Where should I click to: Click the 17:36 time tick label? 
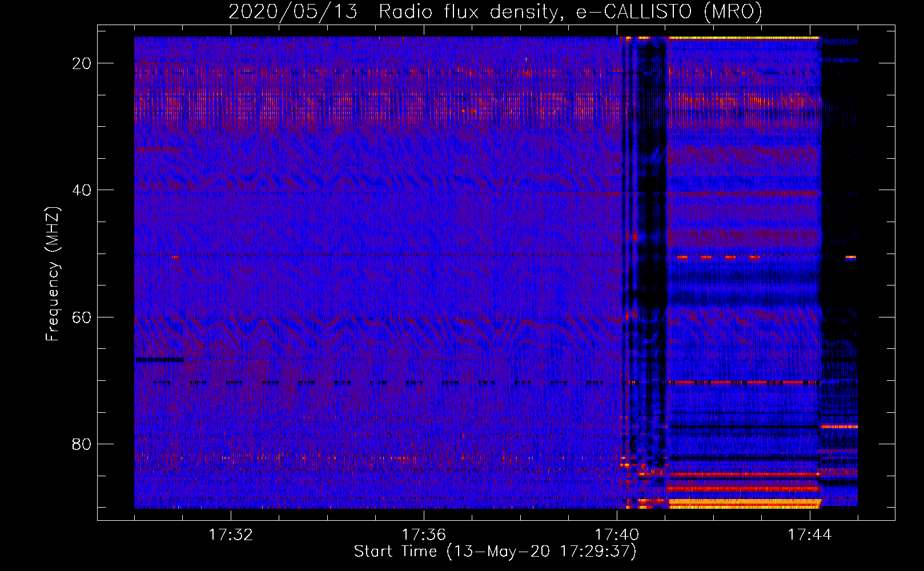[424, 535]
